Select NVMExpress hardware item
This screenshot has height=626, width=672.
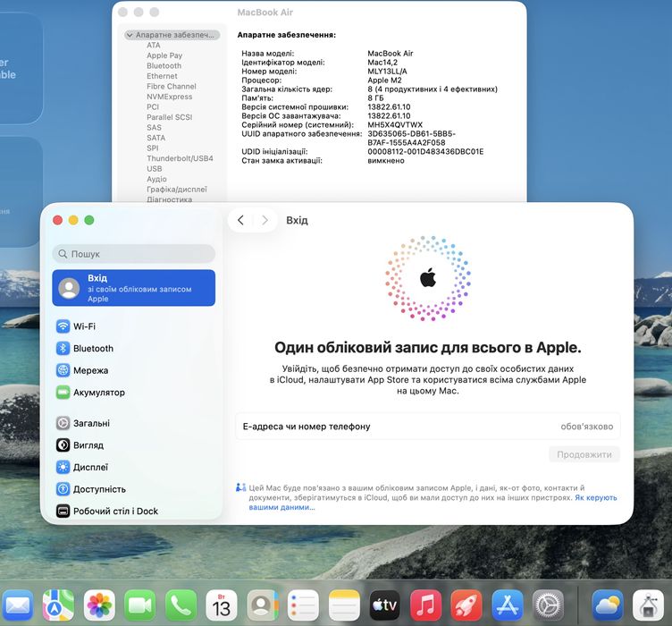click(x=170, y=97)
